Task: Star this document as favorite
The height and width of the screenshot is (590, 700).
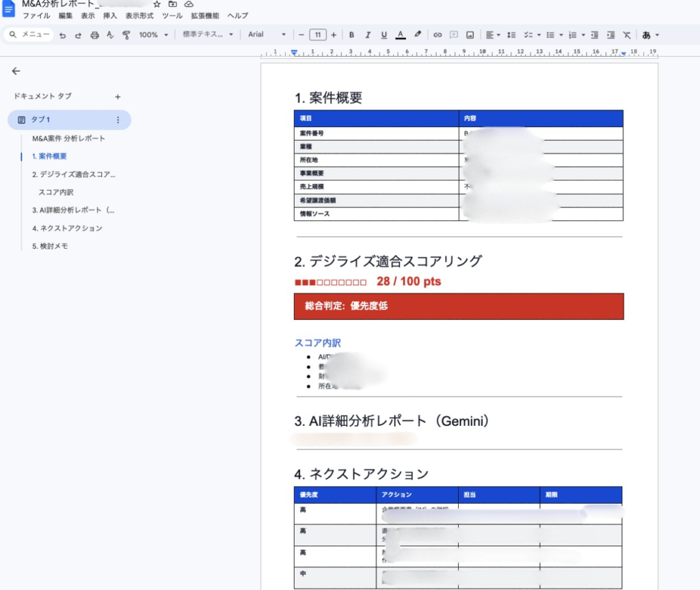Action: tap(157, 4)
